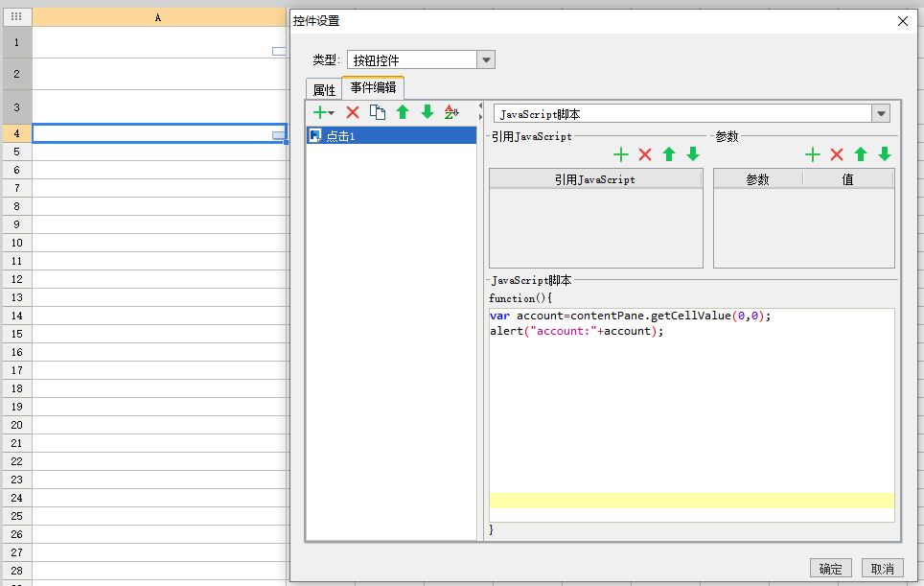This screenshot has height=586, width=924.
Task: Select the 点击1 event item
Action: [x=391, y=136]
